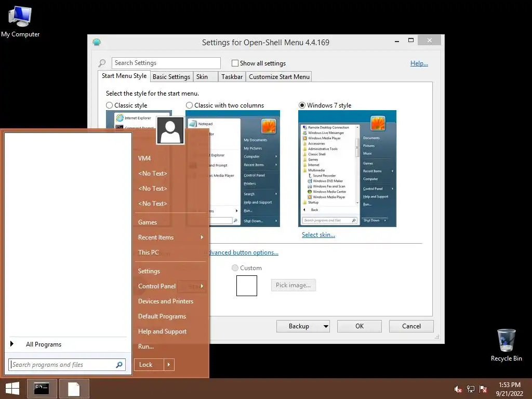
Task: Open shutdown options arrow next to Lock
Action: [169, 365]
